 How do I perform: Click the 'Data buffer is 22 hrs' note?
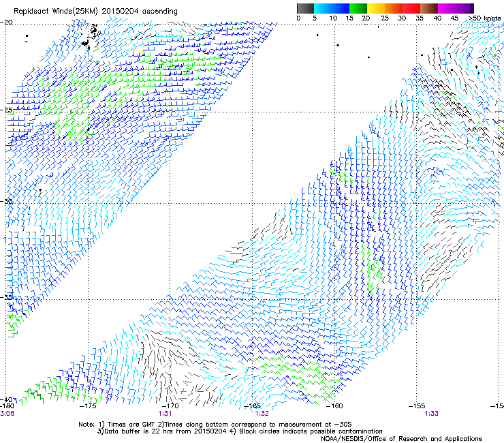pyautogui.click(x=240, y=431)
